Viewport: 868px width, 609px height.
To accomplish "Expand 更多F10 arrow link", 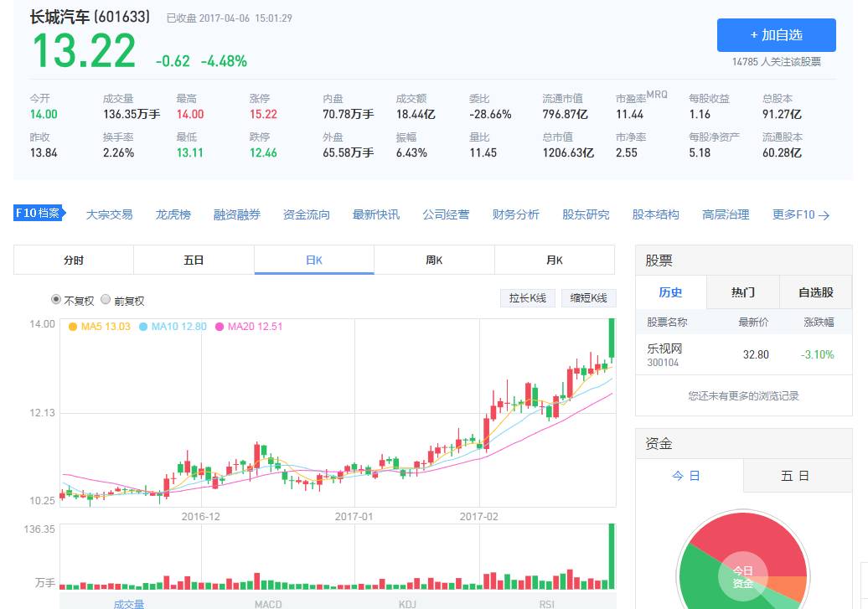I will click(800, 214).
